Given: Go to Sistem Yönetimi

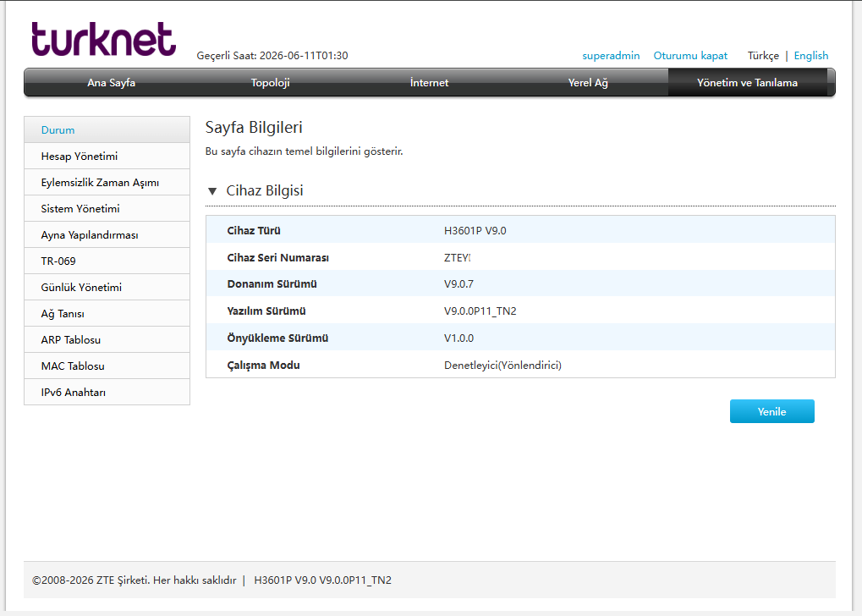Looking at the screenshot, I should tap(107, 208).
